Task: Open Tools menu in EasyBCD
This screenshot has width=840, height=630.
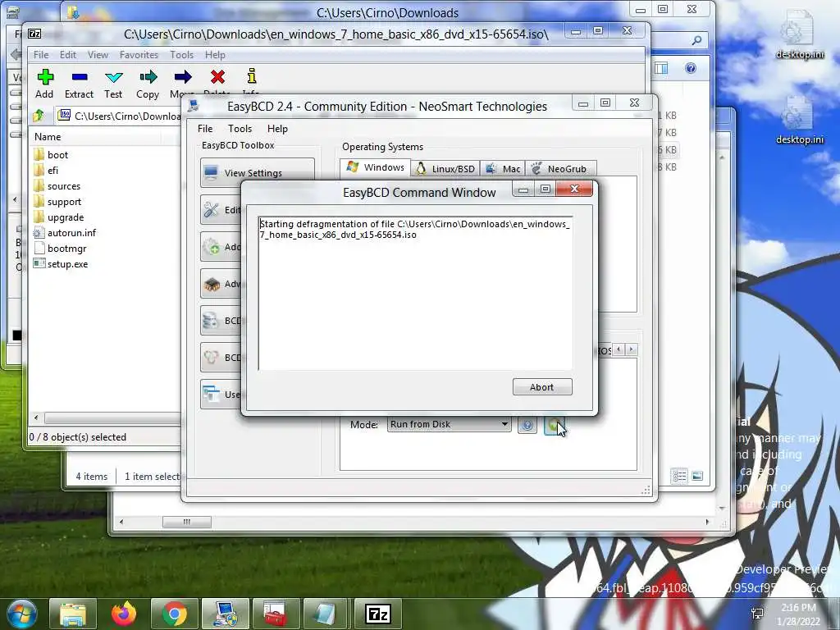Action: [x=240, y=129]
